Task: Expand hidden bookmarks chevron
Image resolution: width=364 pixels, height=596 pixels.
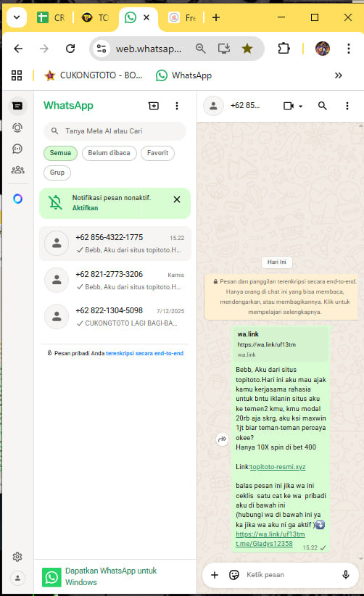Action: coord(338,75)
